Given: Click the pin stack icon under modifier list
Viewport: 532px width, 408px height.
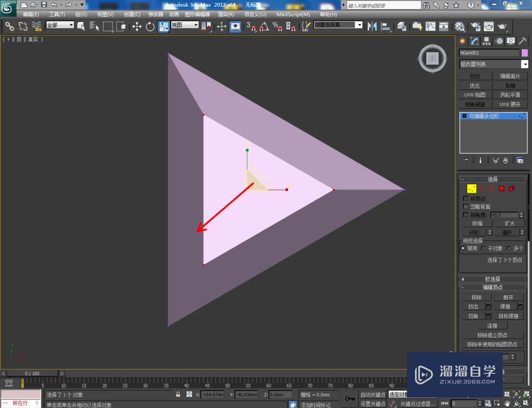Looking at the screenshot, I should (x=467, y=160).
